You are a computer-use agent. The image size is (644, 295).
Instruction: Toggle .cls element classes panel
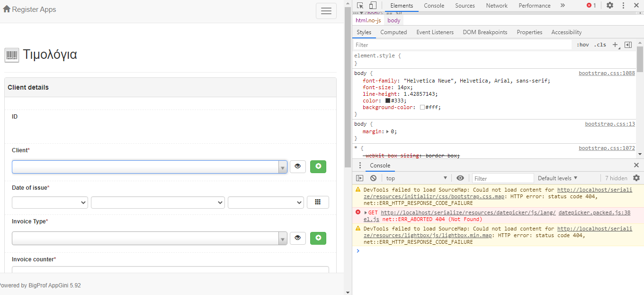pos(600,45)
